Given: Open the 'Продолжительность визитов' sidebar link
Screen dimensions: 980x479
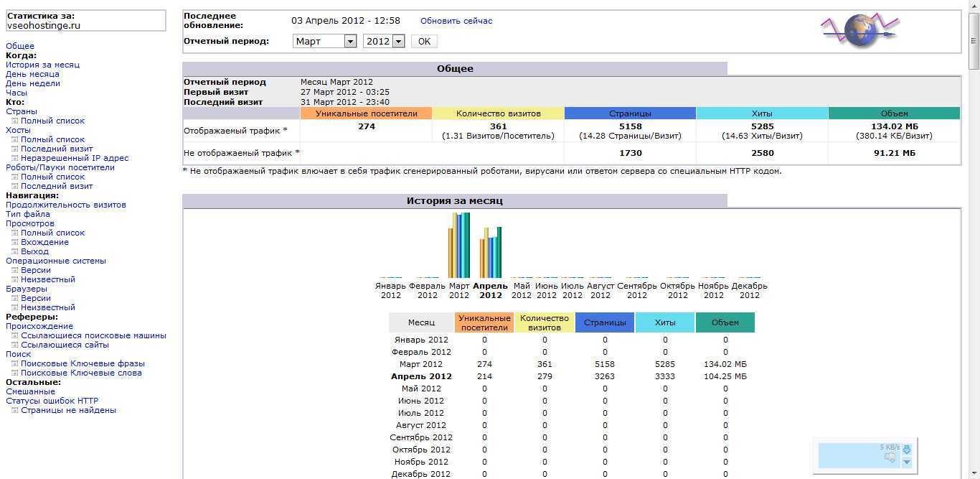Looking at the screenshot, I should point(66,205).
